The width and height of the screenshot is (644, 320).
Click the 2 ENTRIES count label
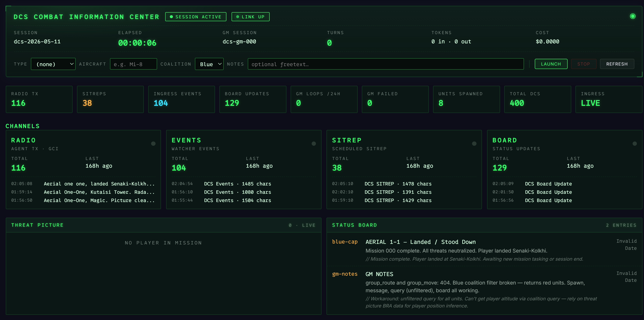click(621, 225)
